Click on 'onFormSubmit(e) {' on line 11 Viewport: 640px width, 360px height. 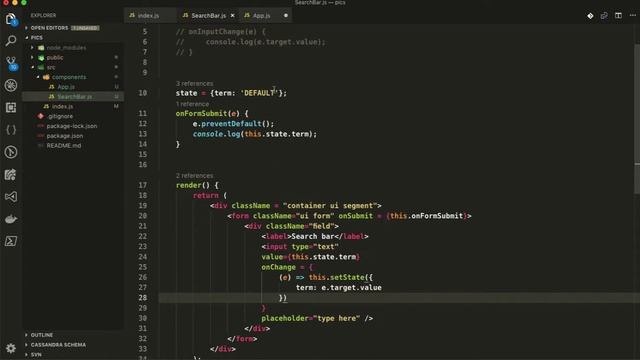point(212,113)
